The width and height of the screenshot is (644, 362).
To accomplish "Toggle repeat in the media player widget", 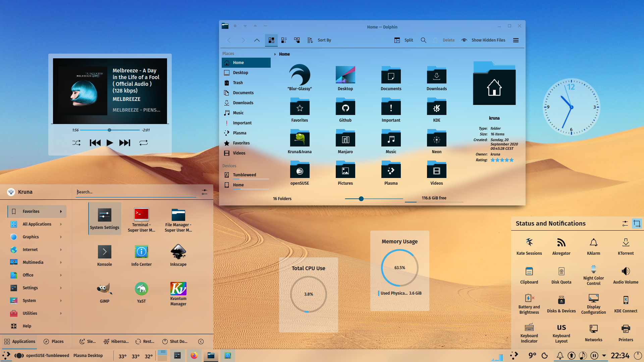I will [143, 143].
